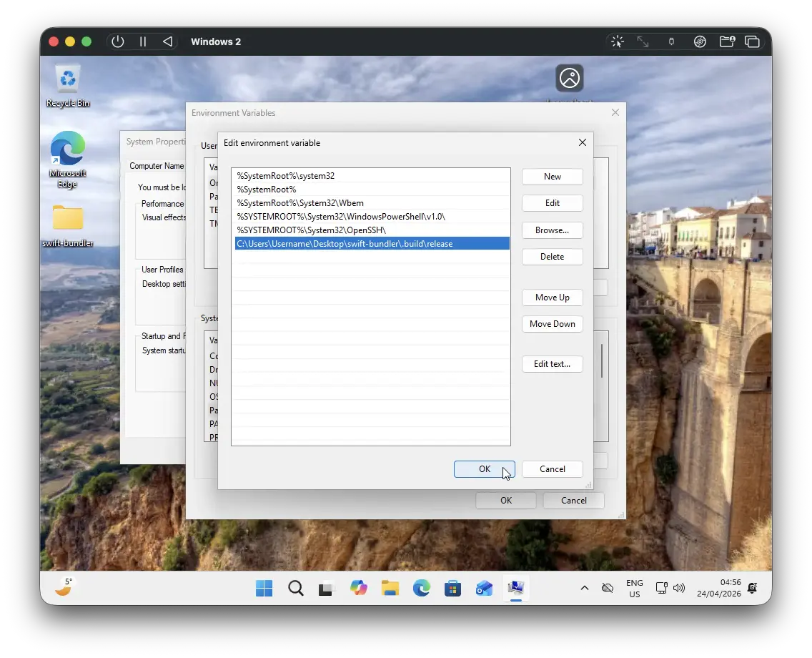Open the notification bell icon
This screenshot has width=812, height=658.
click(753, 588)
